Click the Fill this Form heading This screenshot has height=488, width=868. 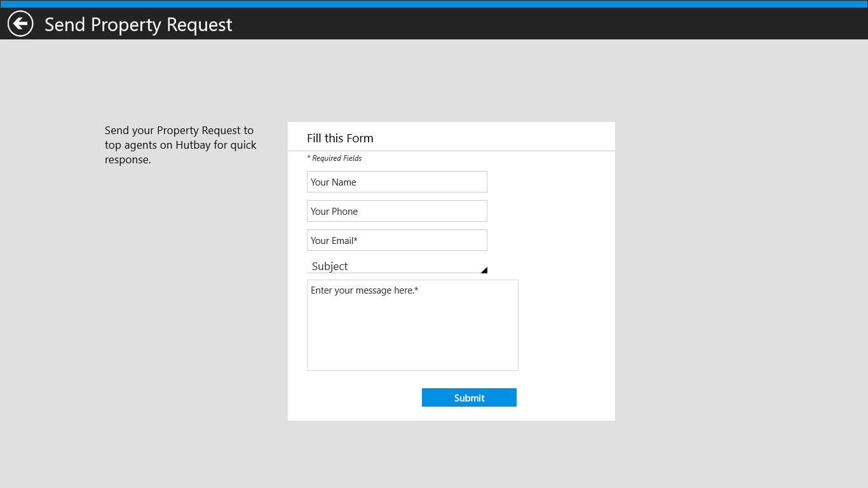click(341, 138)
